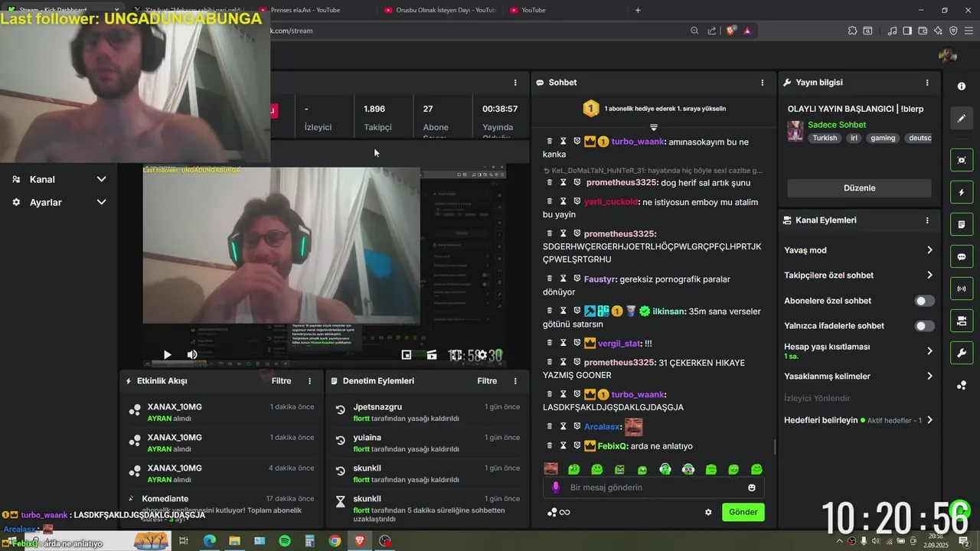Toggle wrench stream info sidebar icon
The width and height of the screenshot is (980, 551).
(962, 353)
